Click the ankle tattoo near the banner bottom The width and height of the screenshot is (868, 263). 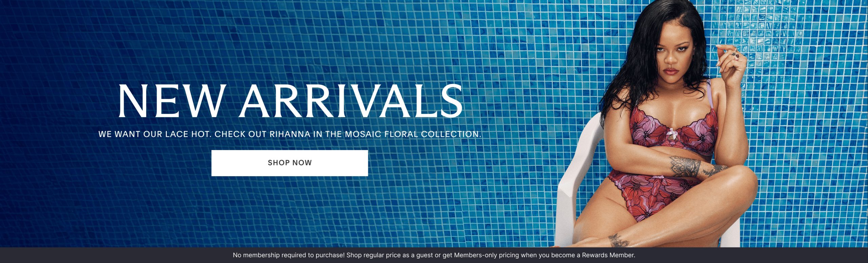point(618,241)
